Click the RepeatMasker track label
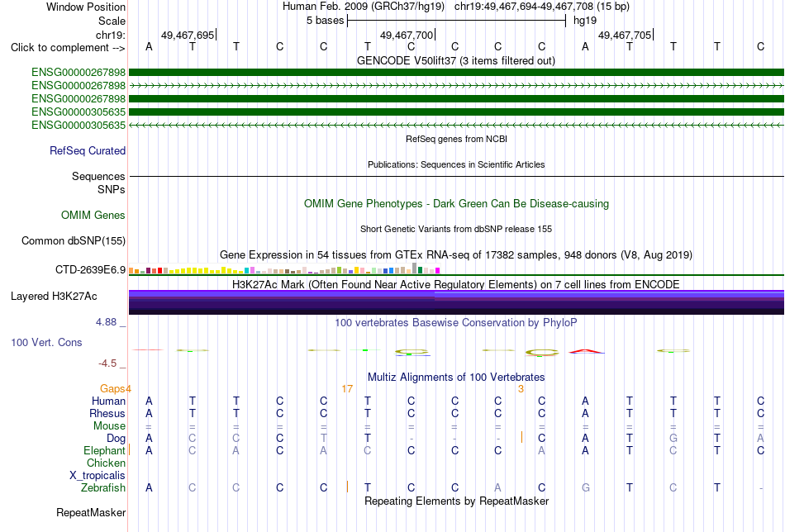Viewport: 785px width, 532px height. [x=91, y=512]
